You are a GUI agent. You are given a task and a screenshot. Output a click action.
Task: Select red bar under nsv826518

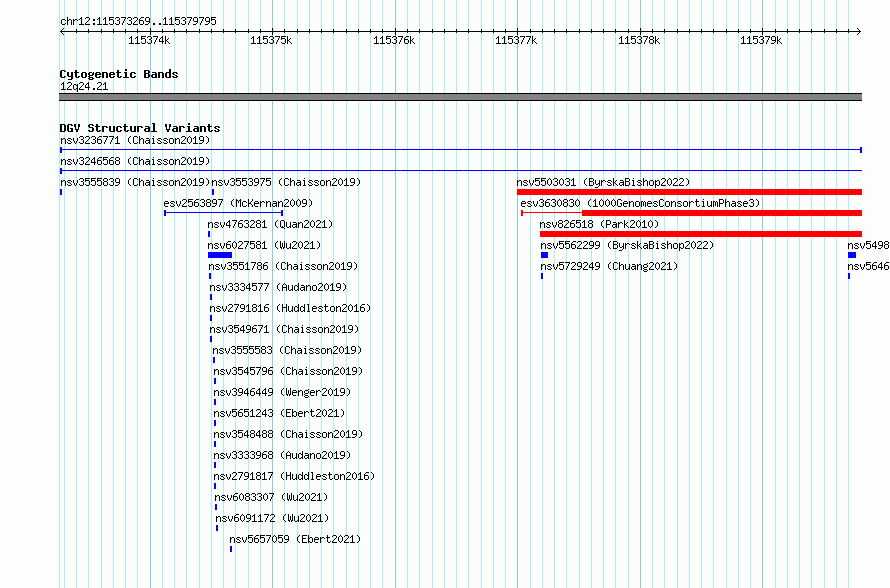coord(701,234)
